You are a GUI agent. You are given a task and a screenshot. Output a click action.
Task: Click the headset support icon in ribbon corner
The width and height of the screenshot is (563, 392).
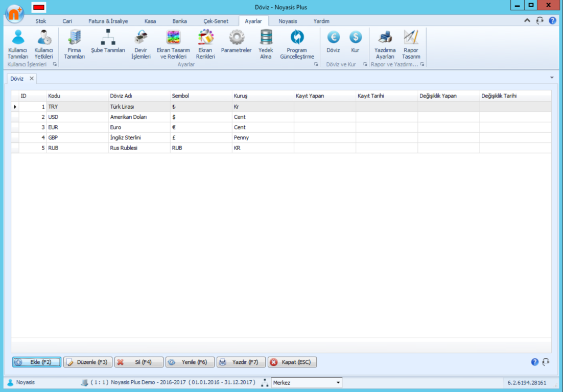click(539, 21)
